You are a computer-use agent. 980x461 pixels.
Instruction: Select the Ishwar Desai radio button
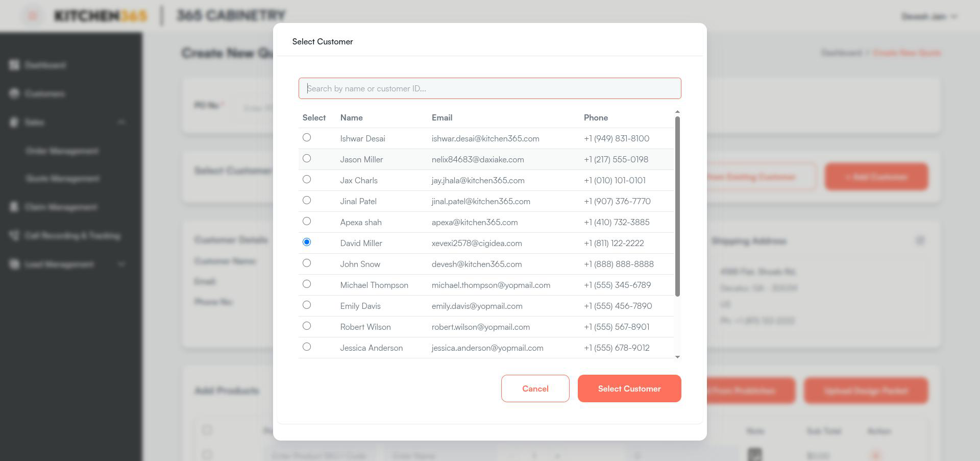pos(307,137)
